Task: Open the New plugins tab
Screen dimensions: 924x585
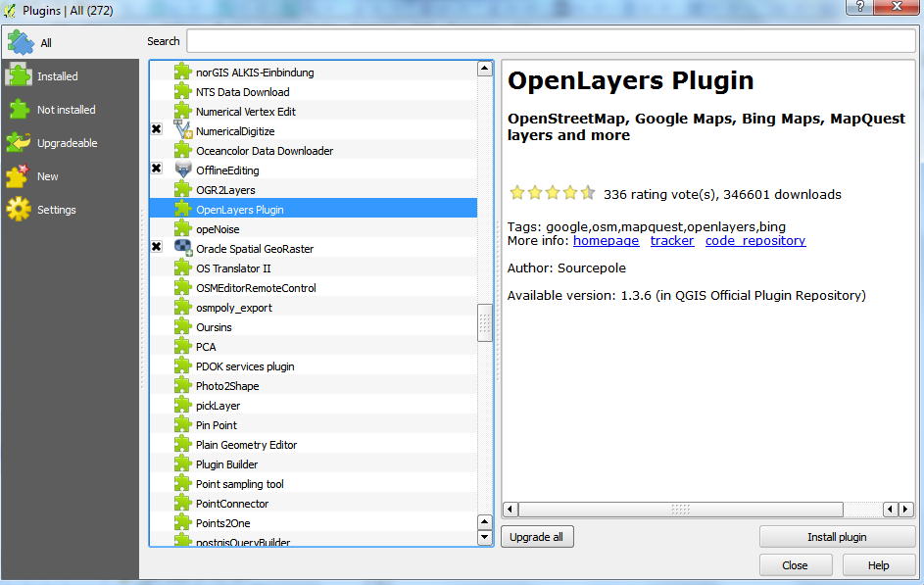Action: coord(71,176)
